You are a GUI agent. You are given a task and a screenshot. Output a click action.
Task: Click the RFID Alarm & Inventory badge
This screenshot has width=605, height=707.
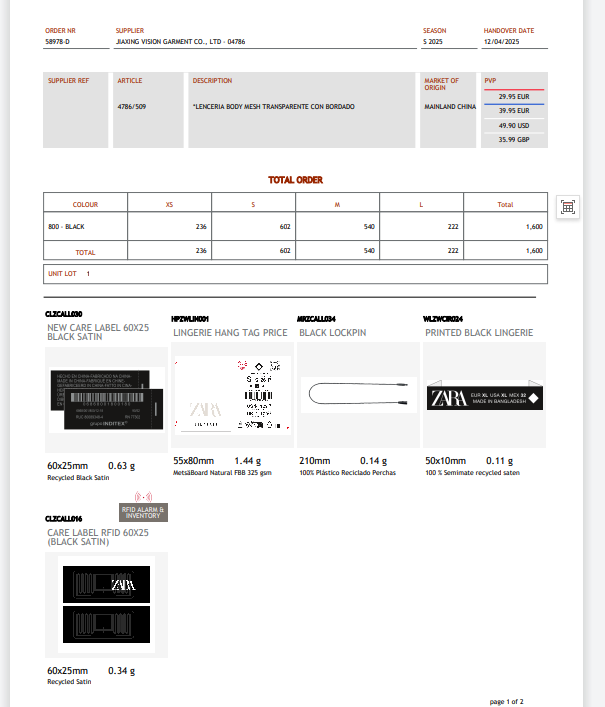[x=143, y=512]
